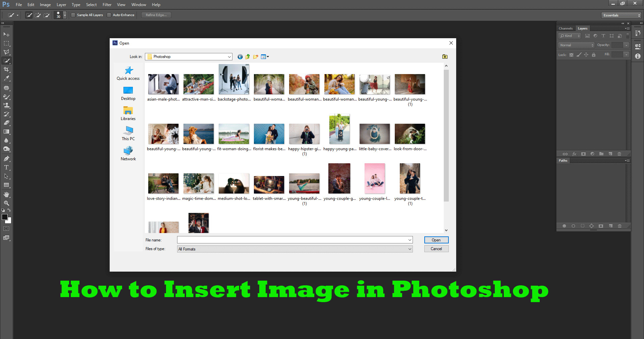Click the foreground color swatch
The height and width of the screenshot is (339, 644).
pos(5,217)
